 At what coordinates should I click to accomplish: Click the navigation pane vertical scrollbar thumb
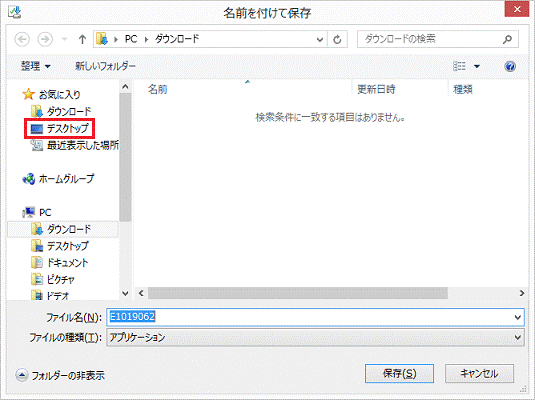tap(125, 157)
